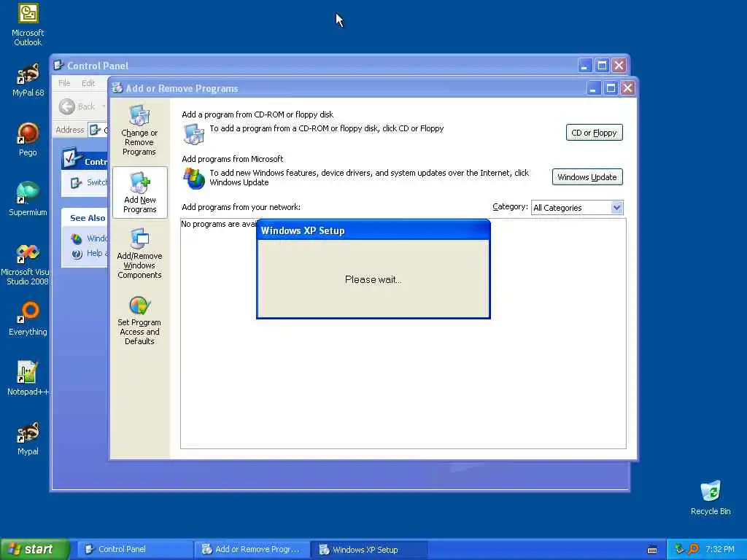Open Notepad++ desktop shortcut
Screen dimensions: 747x560
click(x=28, y=378)
